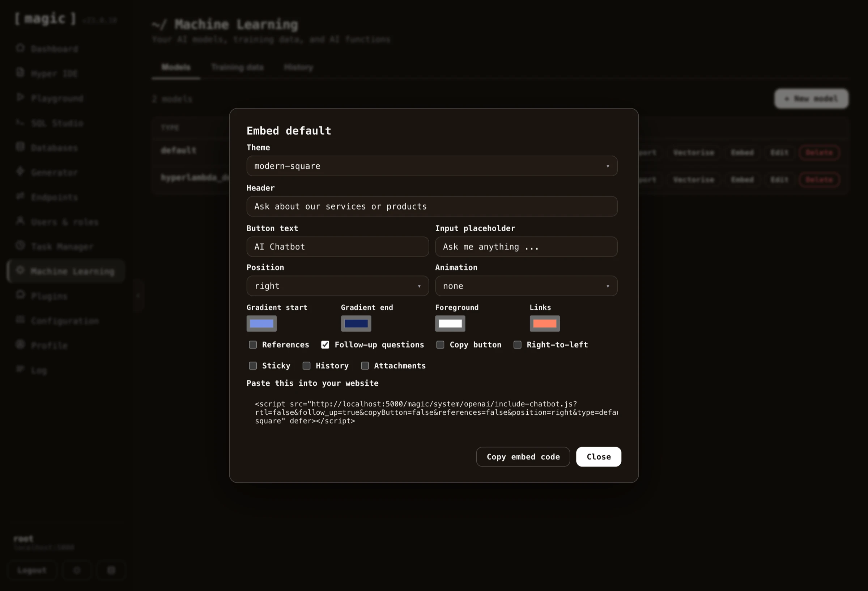Click Delete in the default model row
Screen dimensions: 868x591
coord(819,152)
